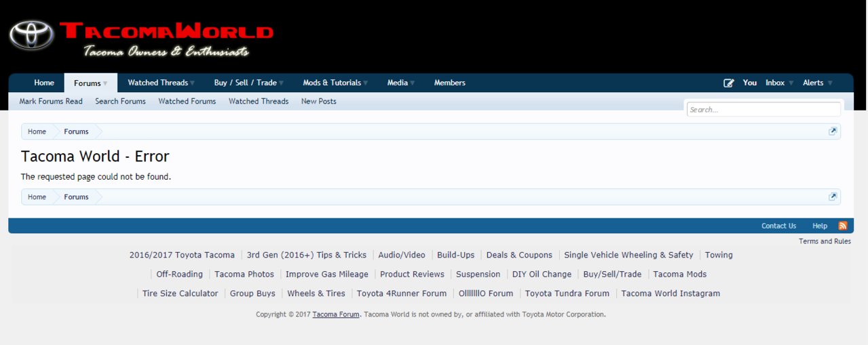Open the Suspension footer link
Screen dimensions: 868x345
(478, 274)
